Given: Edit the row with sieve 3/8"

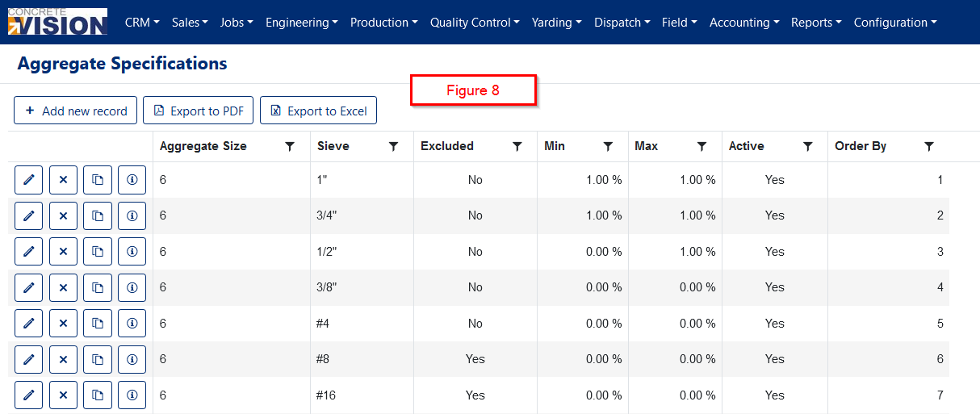Looking at the screenshot, I should point(28,287).
